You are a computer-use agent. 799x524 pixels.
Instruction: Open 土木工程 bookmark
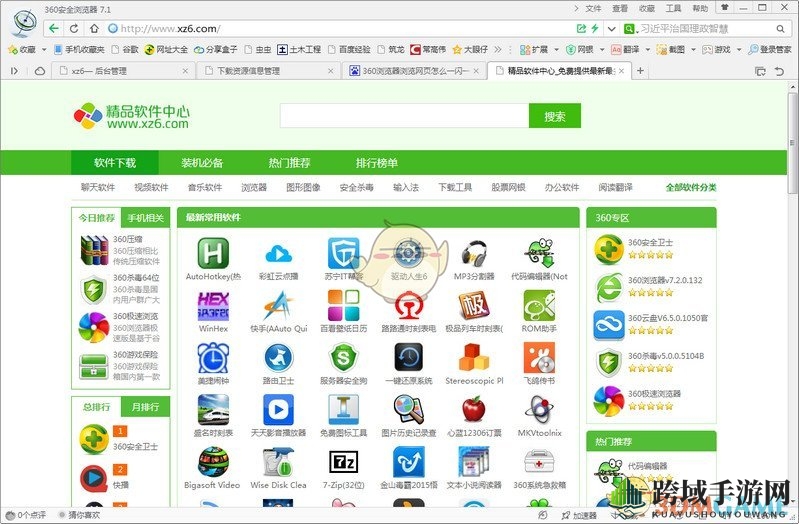[x=299, y=49]
